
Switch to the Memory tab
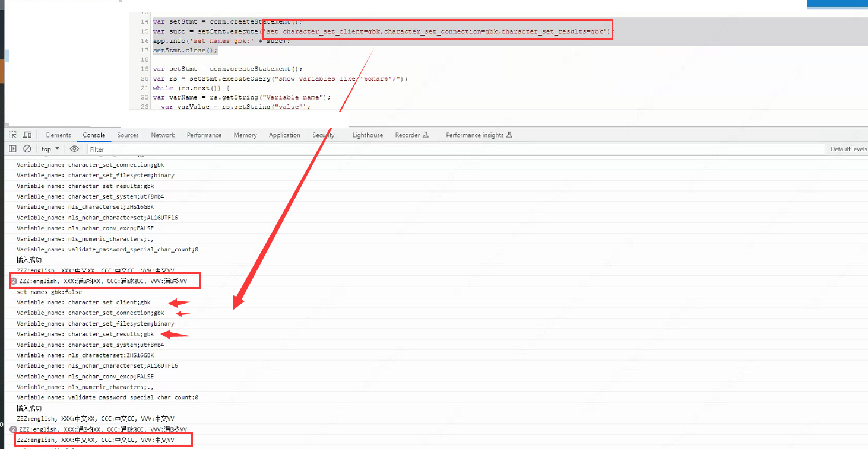(245, 135)
